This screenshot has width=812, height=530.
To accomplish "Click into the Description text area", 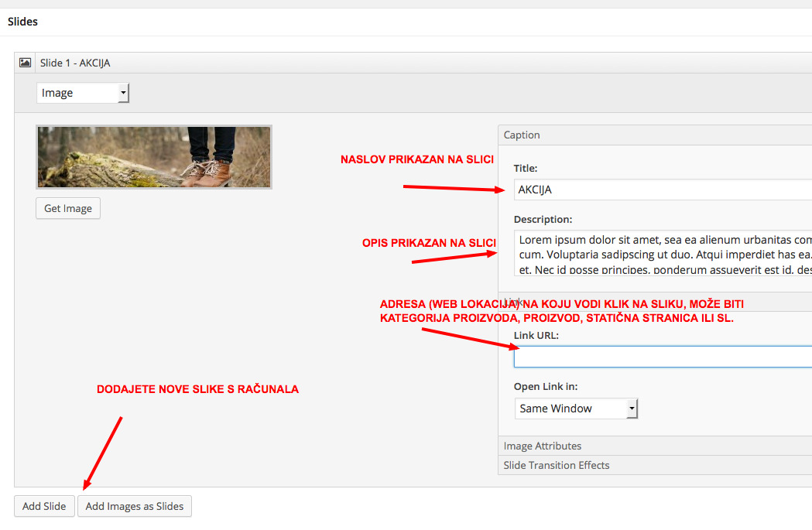I will [663, 253].
